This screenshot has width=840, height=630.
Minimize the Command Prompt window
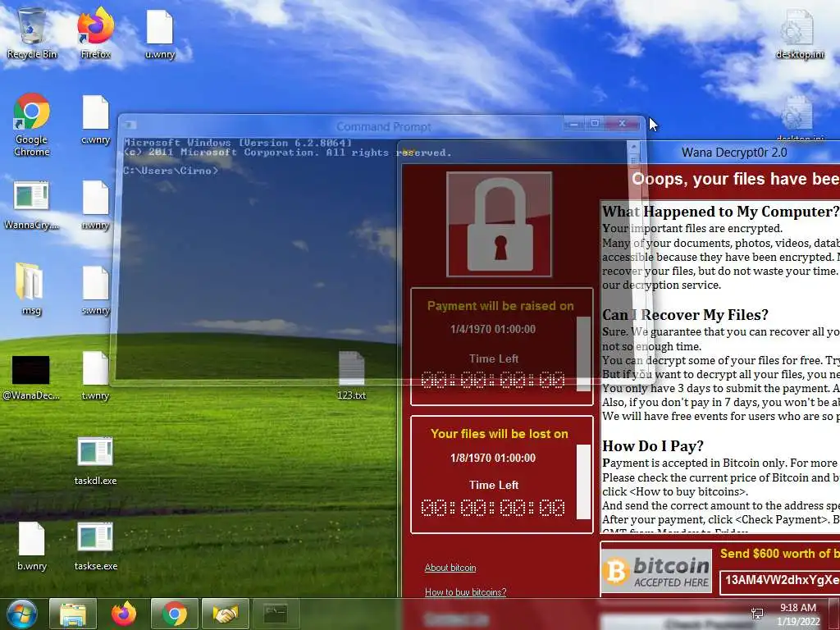tap(573, 123)
